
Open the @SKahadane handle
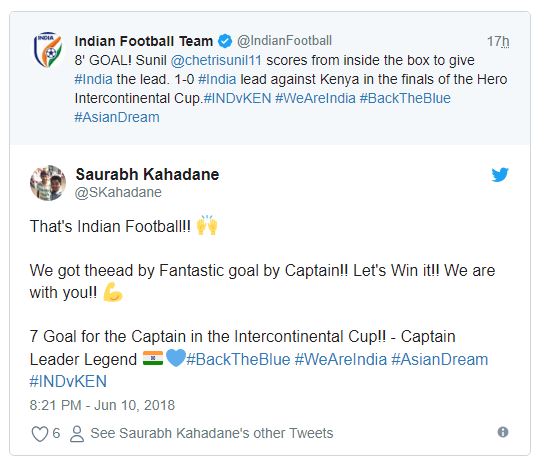coord(118,192)
